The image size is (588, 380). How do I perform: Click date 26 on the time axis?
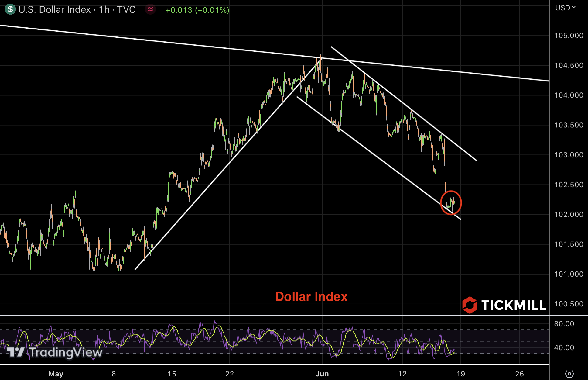point(519,374)
